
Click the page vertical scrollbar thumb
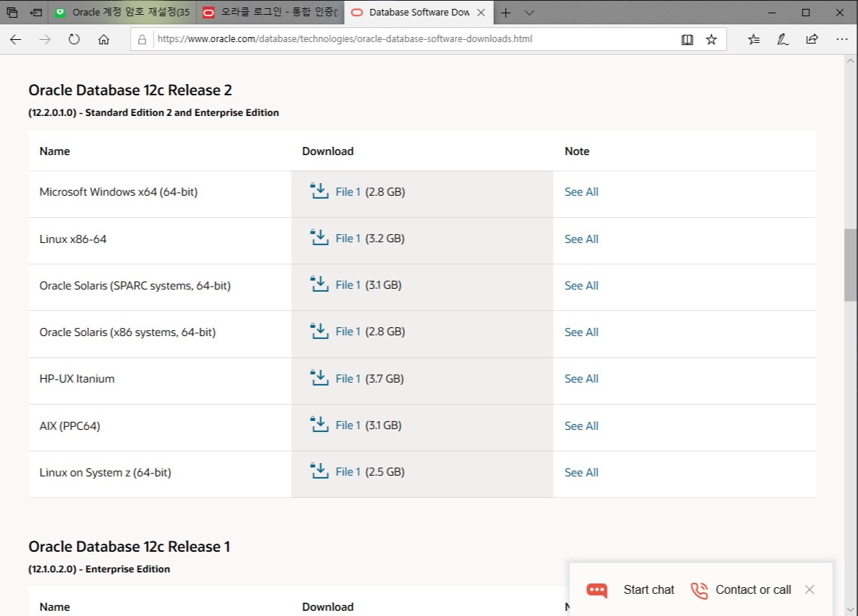[x=851, y=265]
